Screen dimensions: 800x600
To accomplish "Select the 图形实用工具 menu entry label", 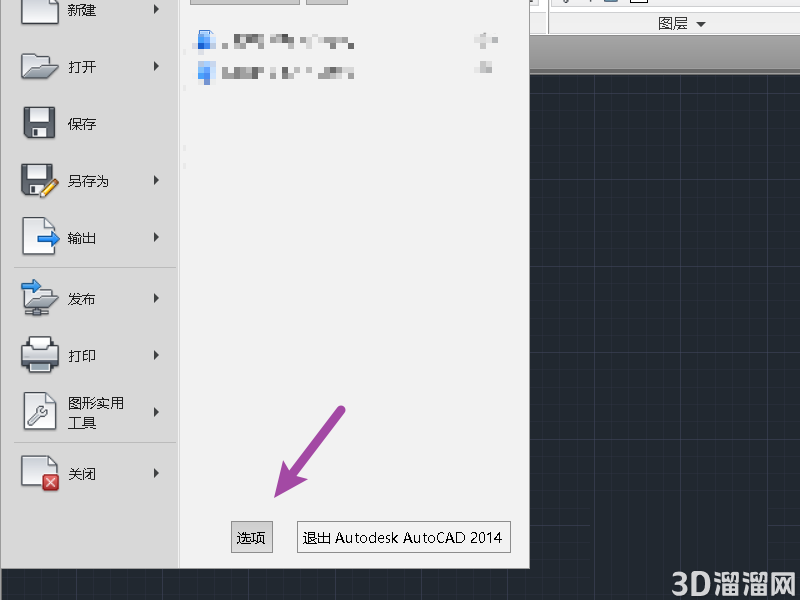I will [96, 413].
